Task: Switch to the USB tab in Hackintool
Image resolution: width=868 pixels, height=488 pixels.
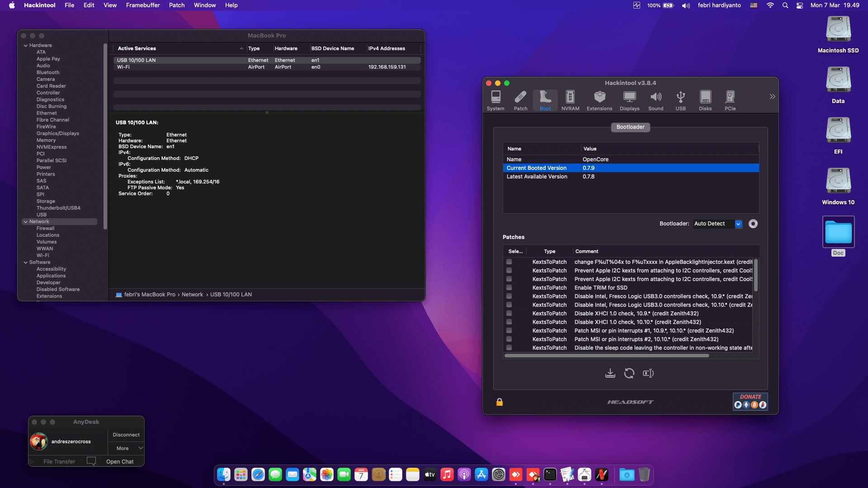Action: tap(680, 100)
